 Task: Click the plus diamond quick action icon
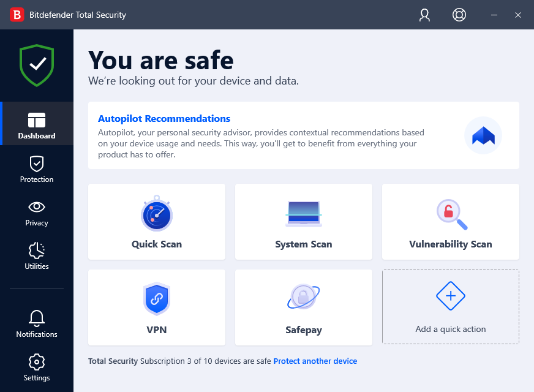point(451,296)
